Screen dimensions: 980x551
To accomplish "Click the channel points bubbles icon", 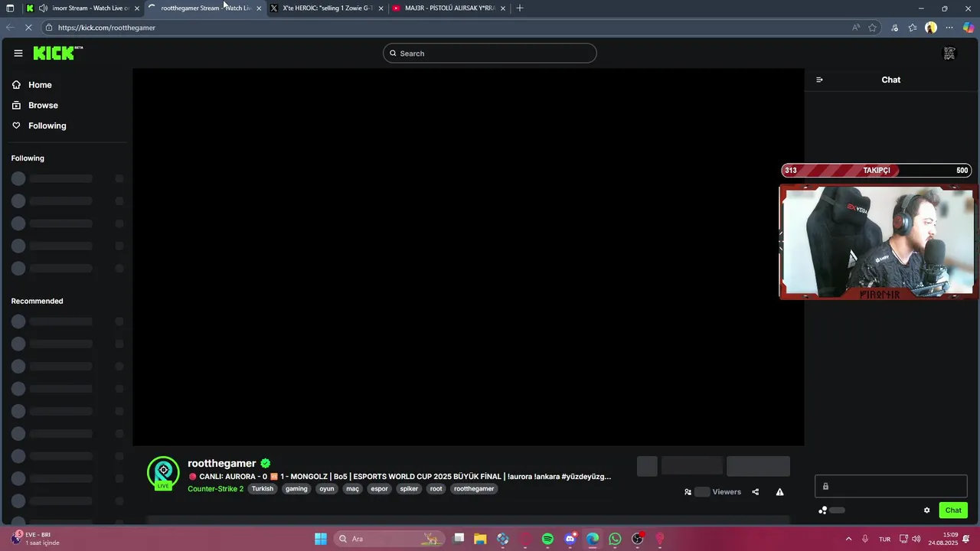I will (823, 510).
